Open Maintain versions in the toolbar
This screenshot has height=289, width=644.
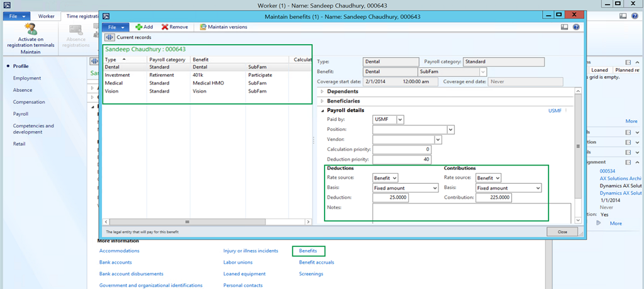[223, 27]
